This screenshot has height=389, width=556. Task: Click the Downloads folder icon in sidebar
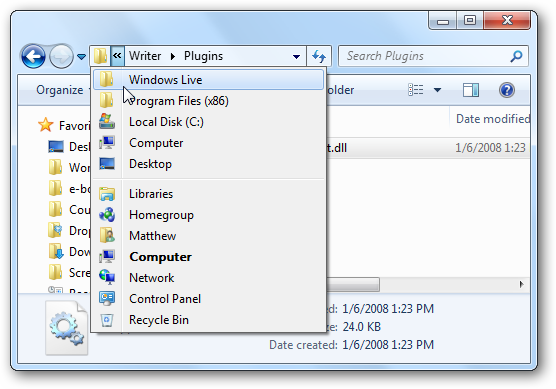pos(56,251)
